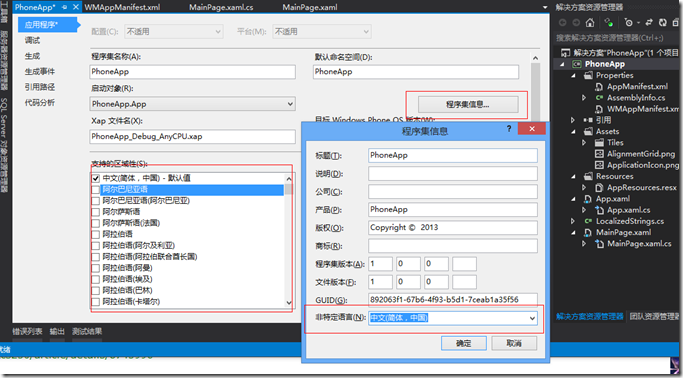Open the 启动对象 PhoneApp.App dropdown
The width and height of the screenshot is (683, 378).
tap(193, 104)
